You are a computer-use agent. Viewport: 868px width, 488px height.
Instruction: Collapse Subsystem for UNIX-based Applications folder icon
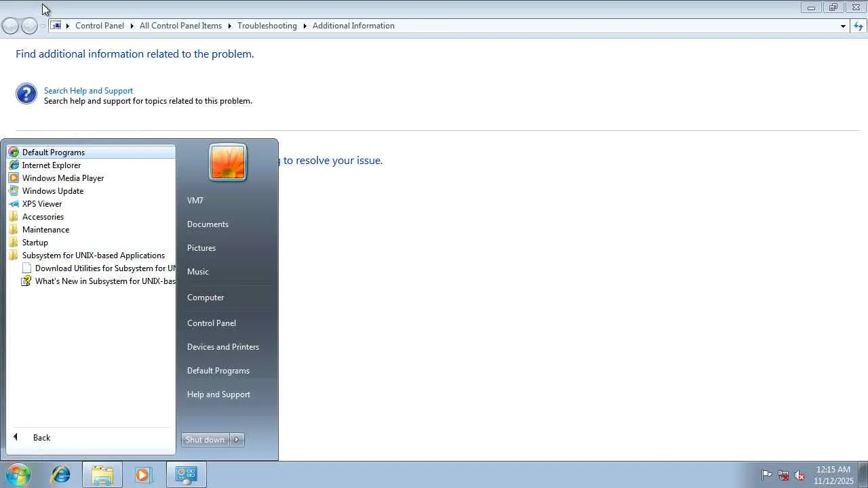[14, 256]
